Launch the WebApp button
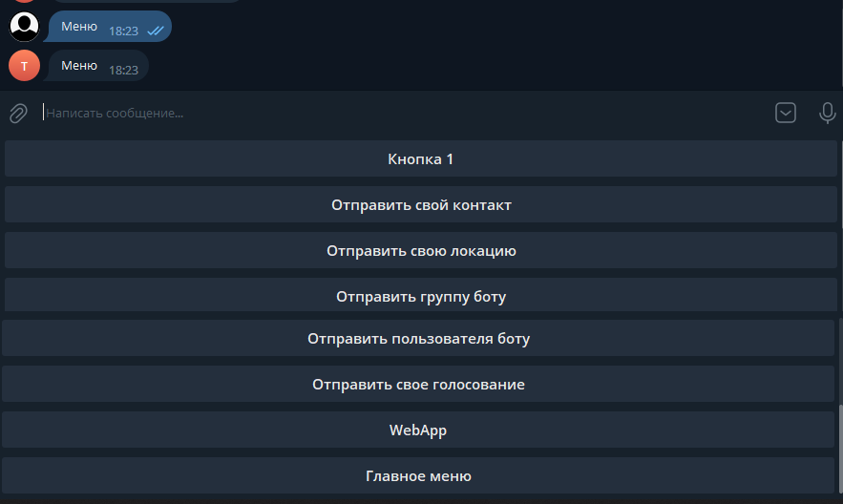This screenshot has height=504, width=843. (x=418, y=430)
